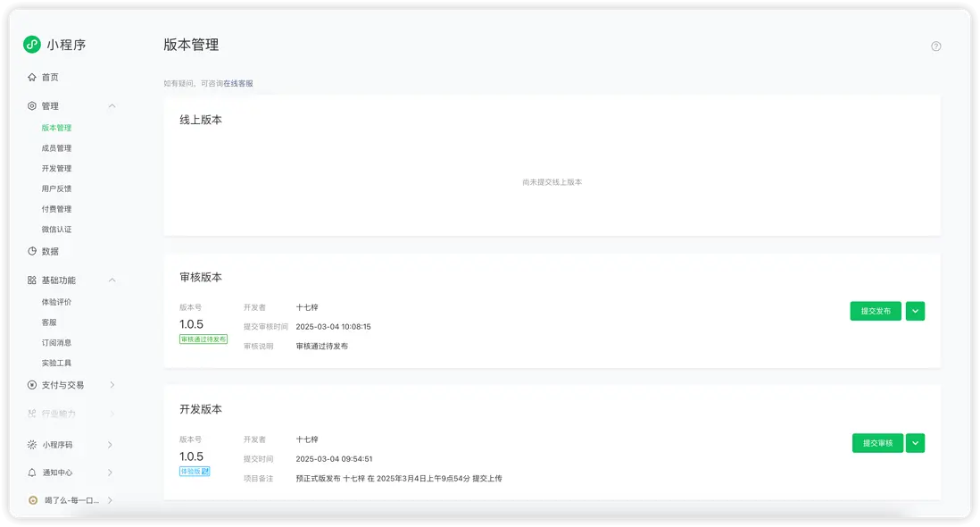980x527 pixels.
Task: Click version number 1.0.5 in 开发版本
Action: (x=191, y=456)
